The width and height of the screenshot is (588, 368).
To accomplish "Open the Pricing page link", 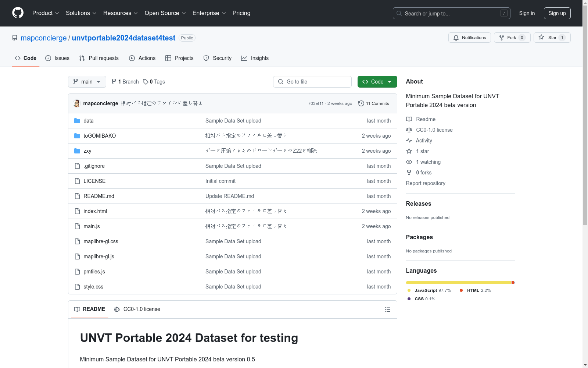I will coord(241,13).
